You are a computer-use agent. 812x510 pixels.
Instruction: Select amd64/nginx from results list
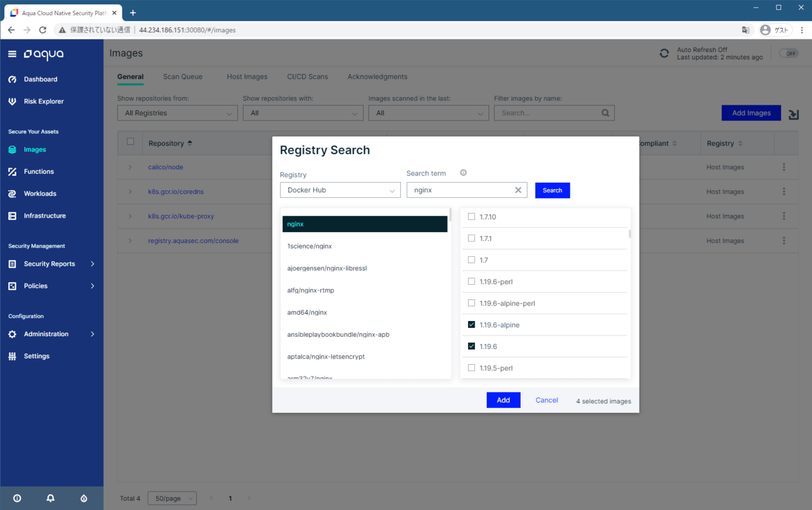click(x=365, y=312)
